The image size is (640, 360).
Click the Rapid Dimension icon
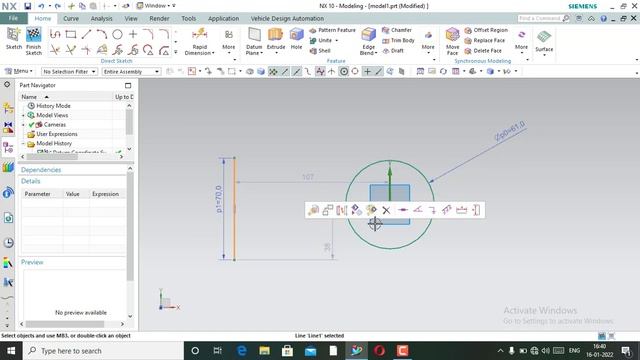[200, 34]
